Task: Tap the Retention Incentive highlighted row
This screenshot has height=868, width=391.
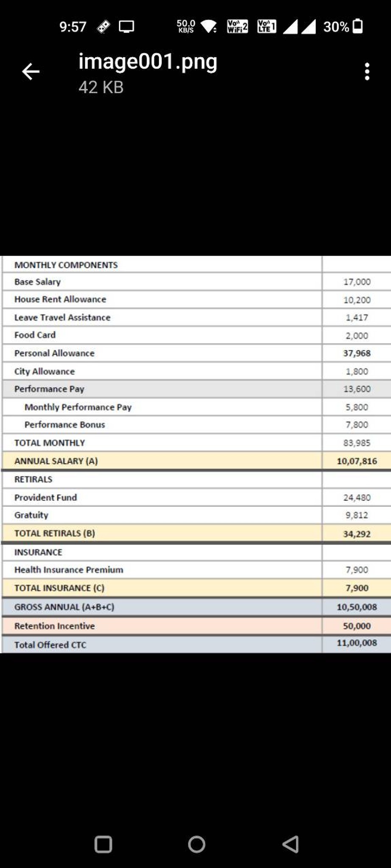Action: point(161,626)
